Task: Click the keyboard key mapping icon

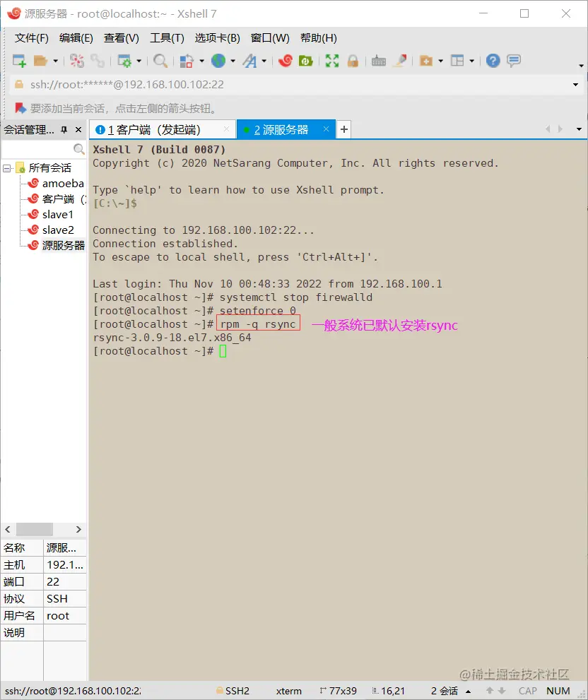Action: point(378,61)
